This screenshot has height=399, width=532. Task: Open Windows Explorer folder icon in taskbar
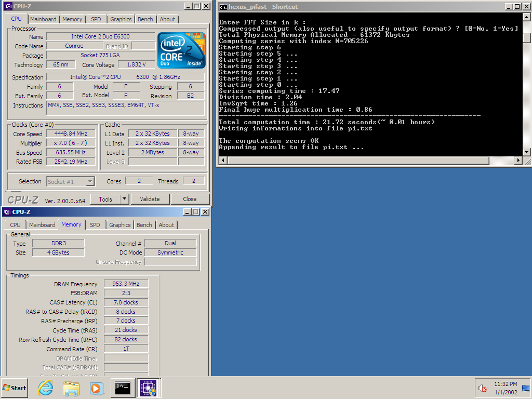click(71, 388)
